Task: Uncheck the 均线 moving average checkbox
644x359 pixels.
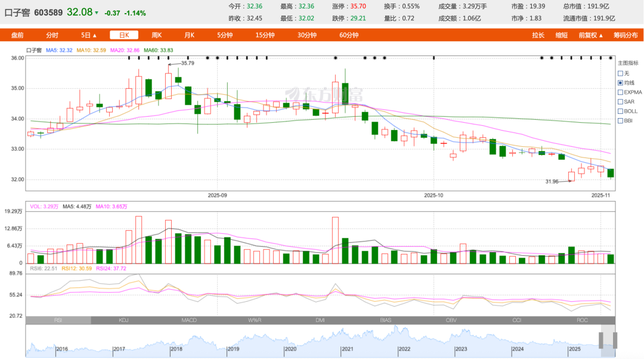Action: [620, 83]
